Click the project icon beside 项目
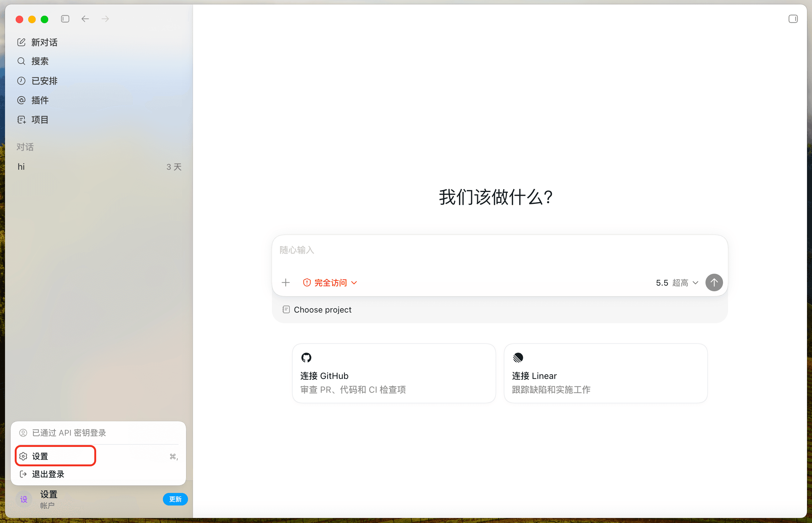 21,120
